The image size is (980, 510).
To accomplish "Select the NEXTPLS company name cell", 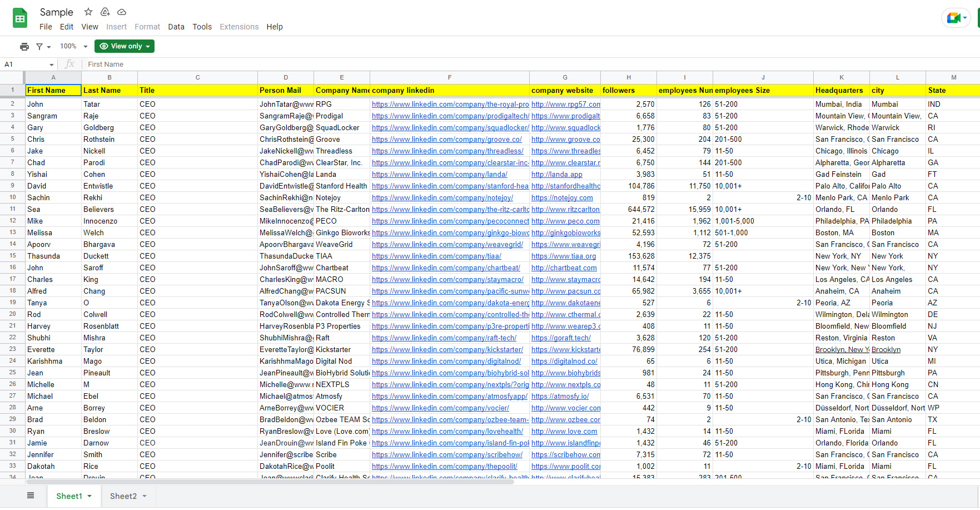I will [x=342, y=384].
